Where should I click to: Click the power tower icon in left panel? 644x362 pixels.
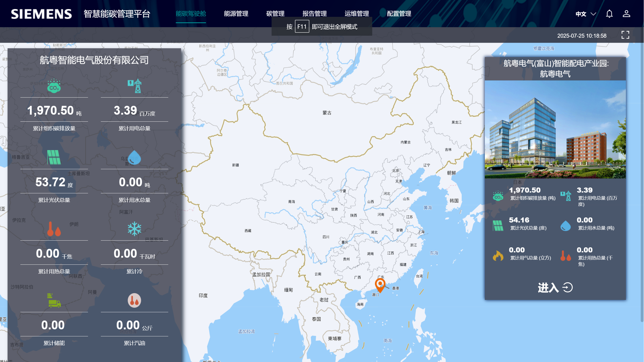135,86
